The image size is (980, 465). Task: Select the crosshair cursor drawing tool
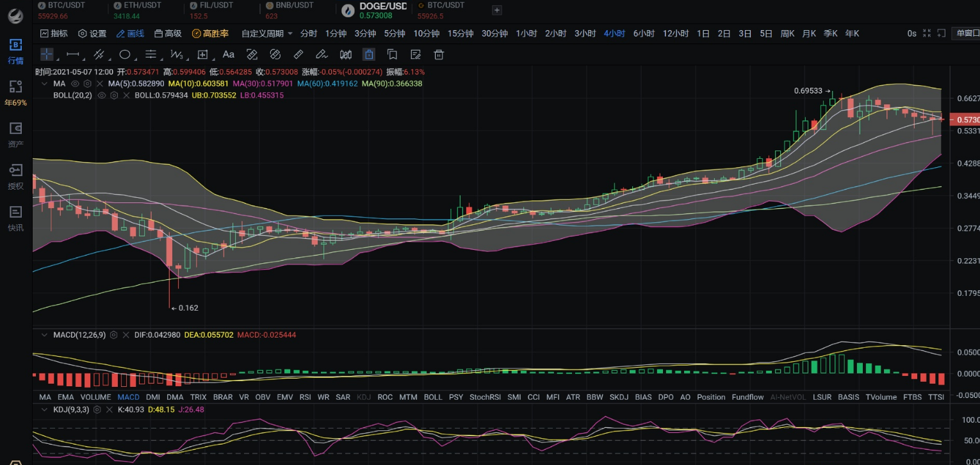pyautogui.click(x=47, y=54)
